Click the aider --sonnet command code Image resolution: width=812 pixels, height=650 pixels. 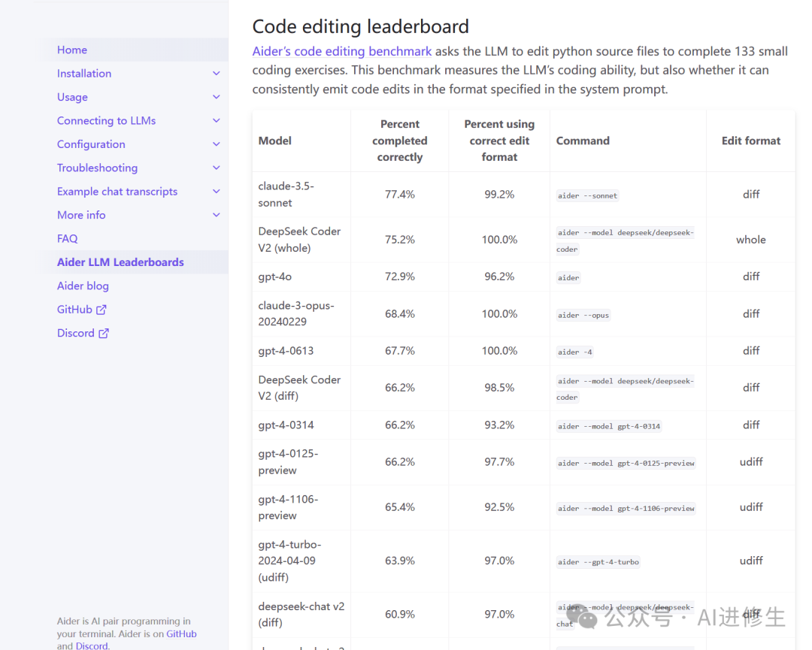pos(587,195)
